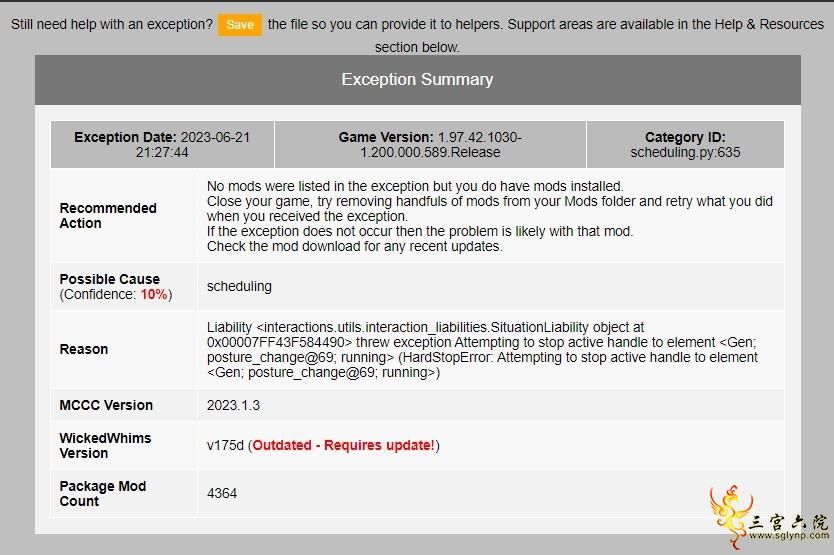
Task: Click the Outdated - Requires update! warning
Action: pos(344,445)
